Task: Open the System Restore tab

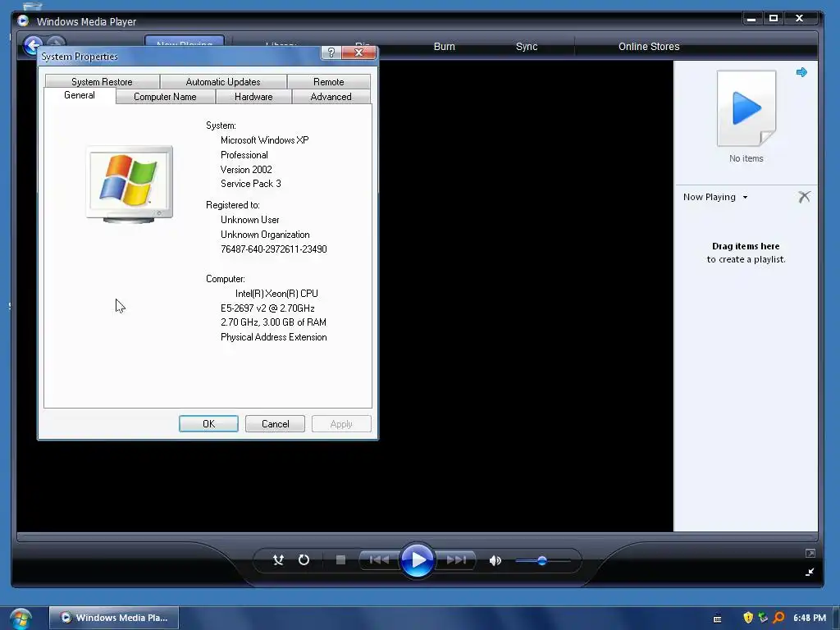Action: point(102,81)
